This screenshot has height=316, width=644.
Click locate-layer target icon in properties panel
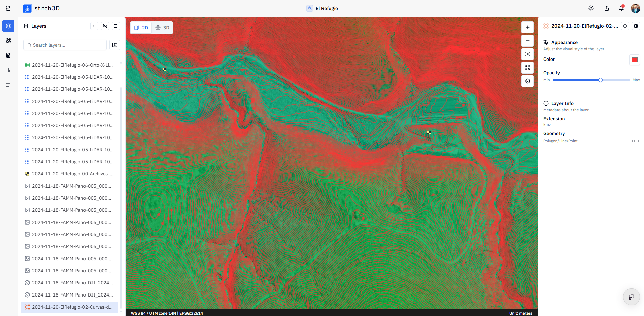pyautogui.click(x=625, y=26)
